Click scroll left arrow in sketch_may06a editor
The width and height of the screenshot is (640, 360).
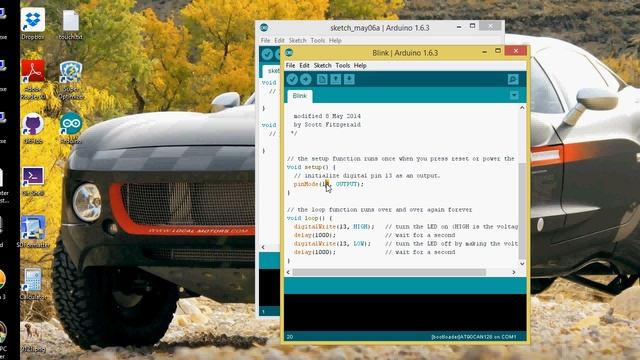point(263,247)
